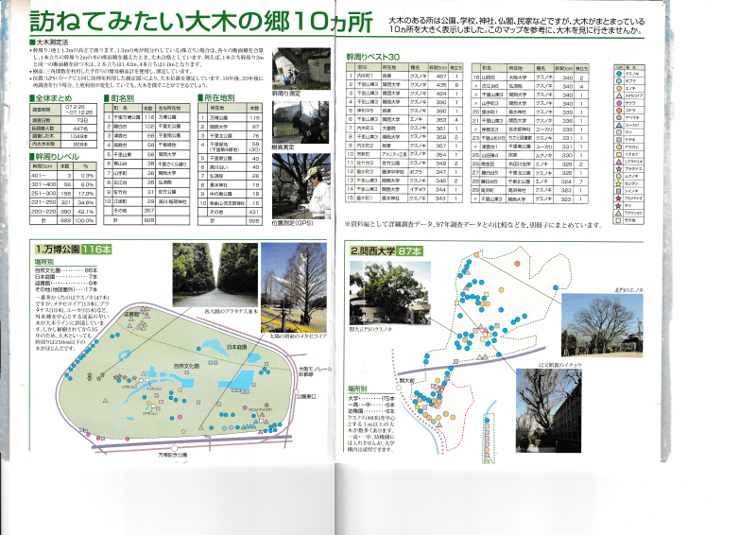Click the メタセコイア triangle legend symbol
This screenshot has height=535, width=756.
tap(619, 95)
